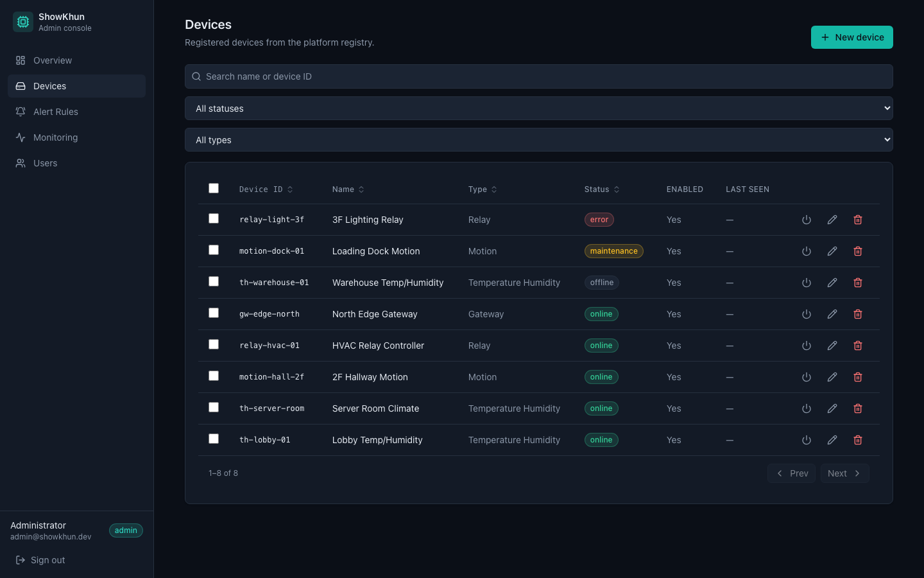The width and height of the screenshot is (924, 578).
Task: Select the relay-hvac-01 row checkbox
Action: tap(214, 344)
